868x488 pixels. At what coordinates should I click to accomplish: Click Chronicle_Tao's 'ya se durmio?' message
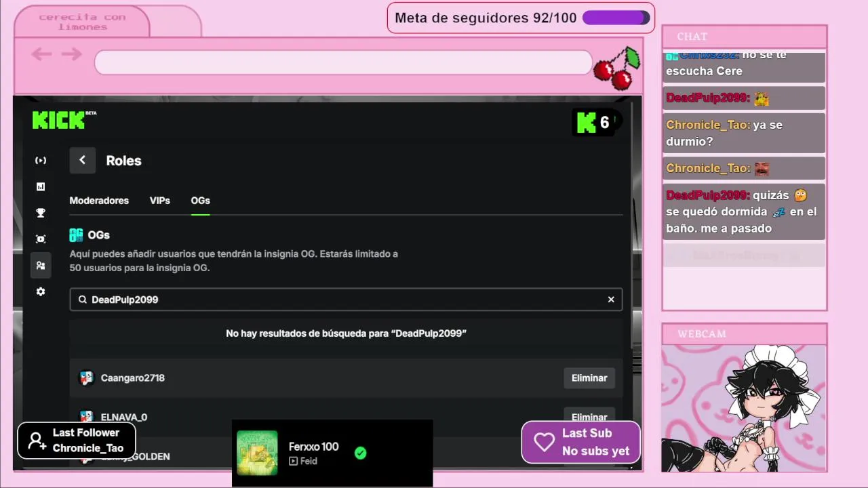click(x=744, y=133)
